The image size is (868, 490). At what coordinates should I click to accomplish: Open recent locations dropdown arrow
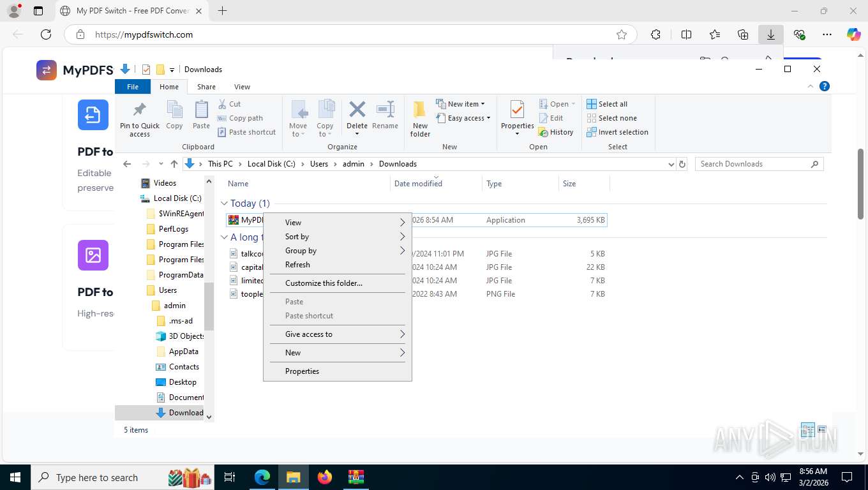point(161,164)
